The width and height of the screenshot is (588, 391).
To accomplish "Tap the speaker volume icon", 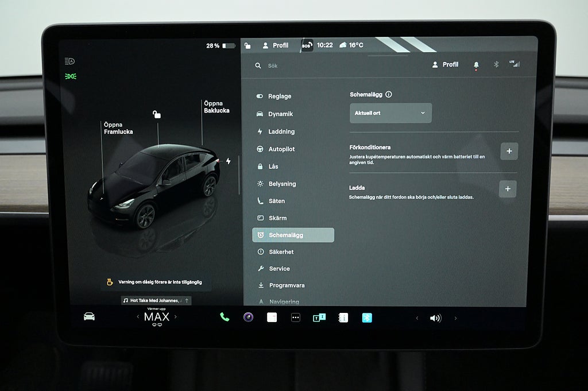I will click(x=435, y=318).
